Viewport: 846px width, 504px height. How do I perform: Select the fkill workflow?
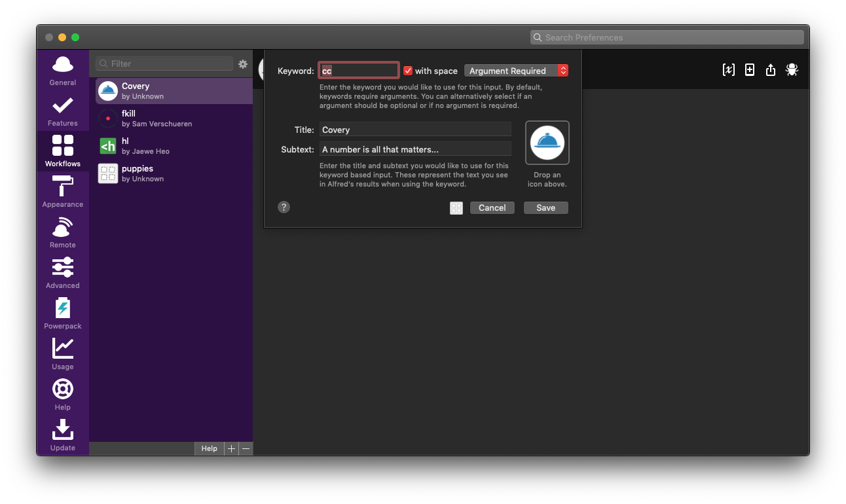[x=174, y=118]
